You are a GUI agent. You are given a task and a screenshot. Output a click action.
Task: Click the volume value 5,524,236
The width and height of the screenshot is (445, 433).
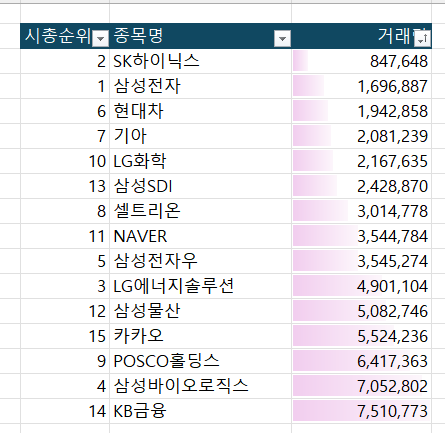coord(392,336)
